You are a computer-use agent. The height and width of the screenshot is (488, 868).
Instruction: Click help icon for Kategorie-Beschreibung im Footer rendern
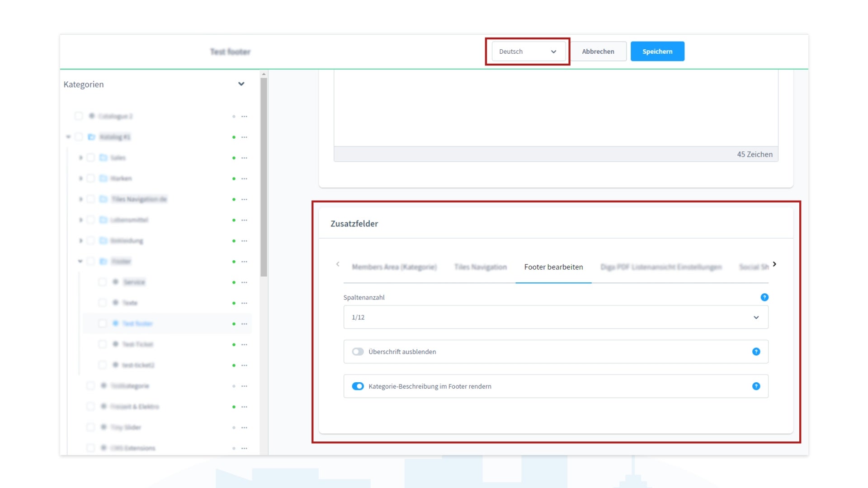pyautogui.click(x=756, y=386)
